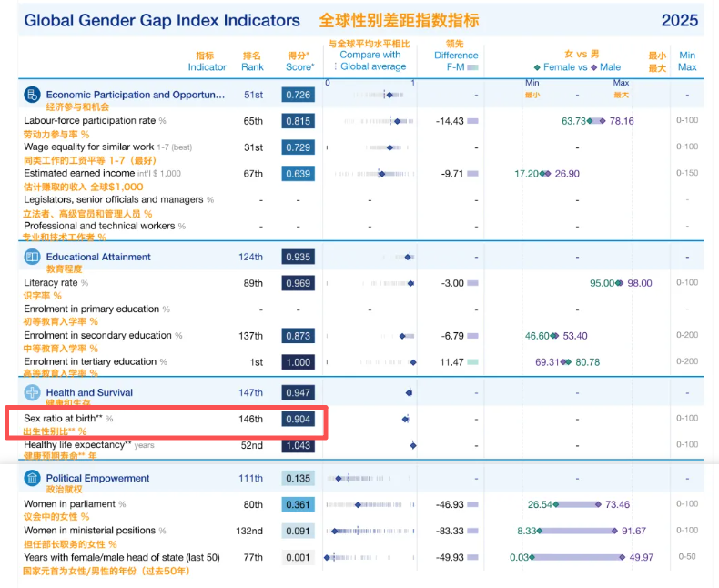Select the Sex ratio at birth row
This screenshot has width=719, height=588.
pos(166,423)
